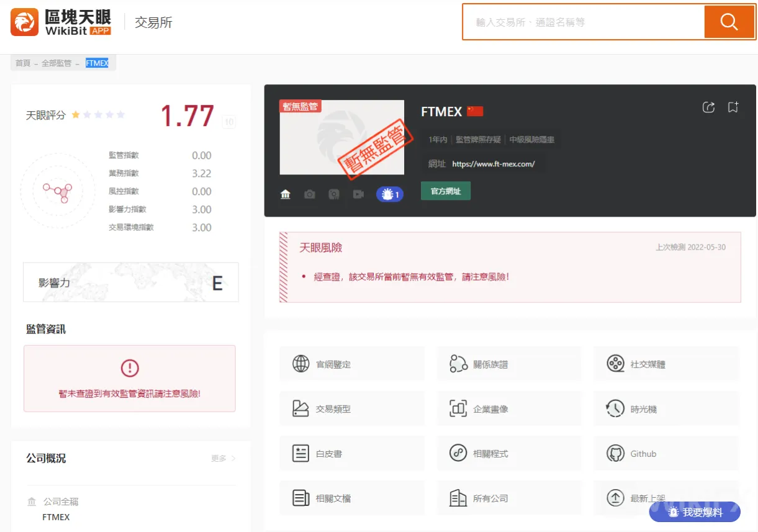758x532 pixels.
Task: Click the red warning exclamation icon
Action: [130, 368]
